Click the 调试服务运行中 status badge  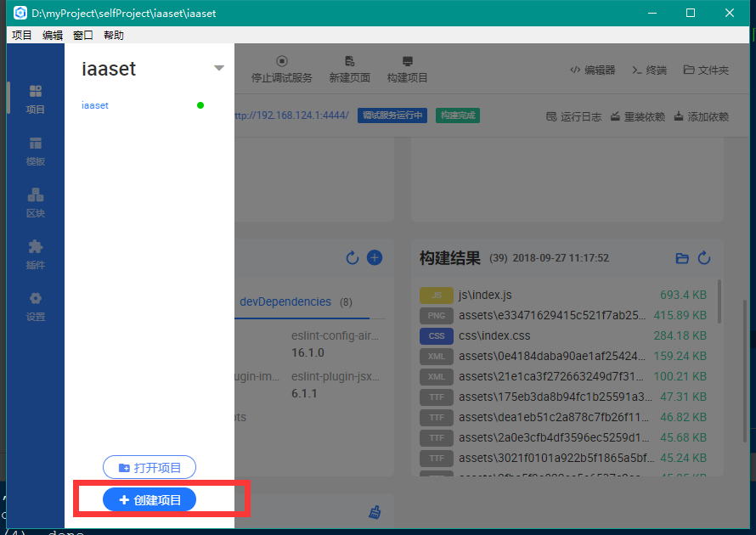pos(392,115)
